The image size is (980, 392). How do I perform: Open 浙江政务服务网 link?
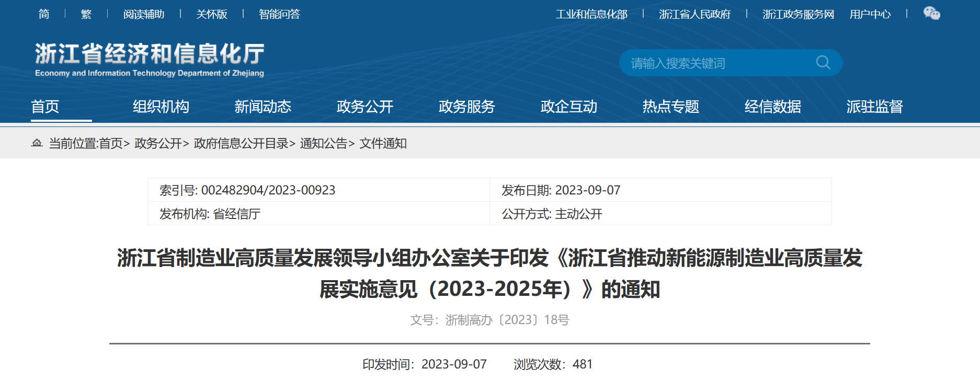[x=799, y=14]
